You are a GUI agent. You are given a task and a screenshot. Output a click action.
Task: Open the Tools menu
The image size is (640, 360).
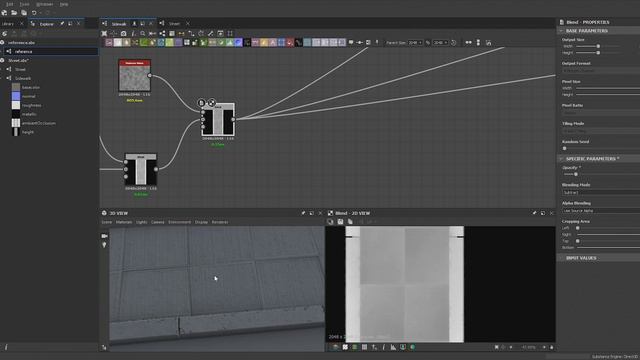[x=25, y=4]
